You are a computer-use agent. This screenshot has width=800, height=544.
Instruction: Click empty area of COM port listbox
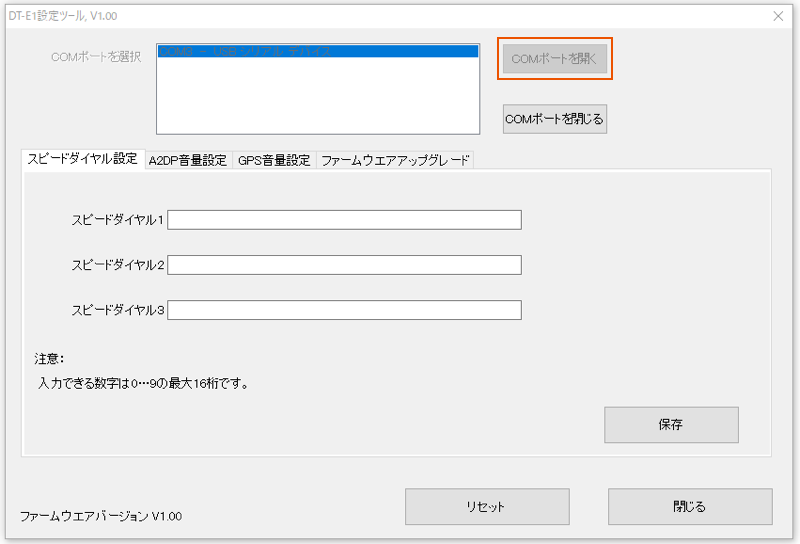click(x=317, y=100)
